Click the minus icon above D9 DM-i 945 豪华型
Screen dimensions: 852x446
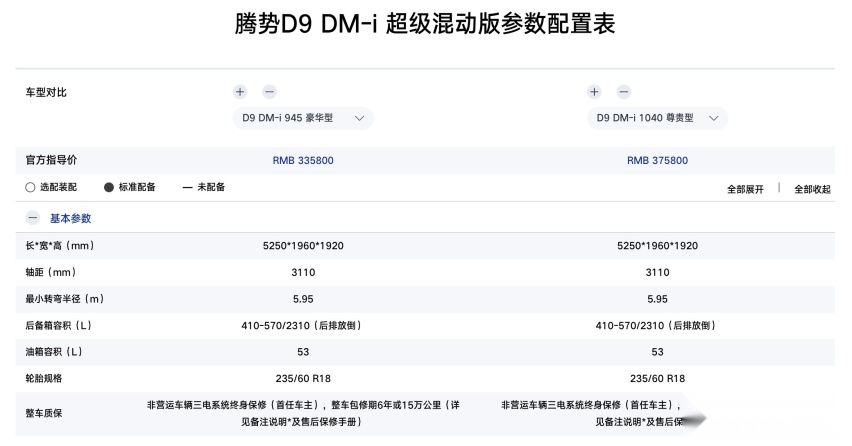270,92
